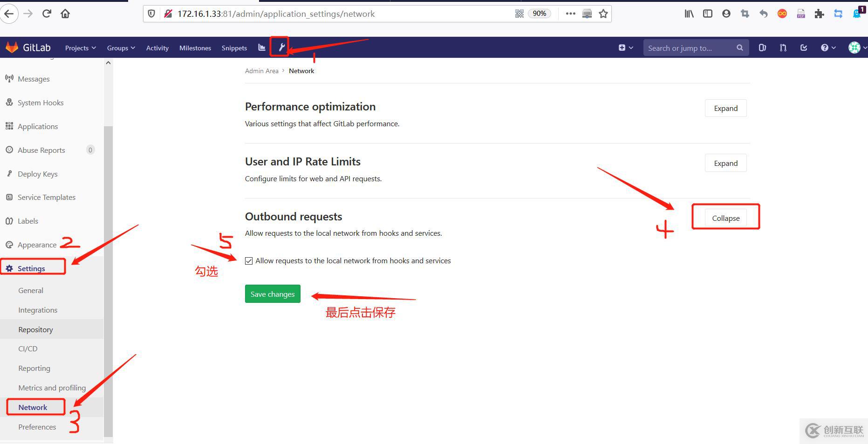
Task: Collapse the Outbound requests section
Action: (725, 218)
